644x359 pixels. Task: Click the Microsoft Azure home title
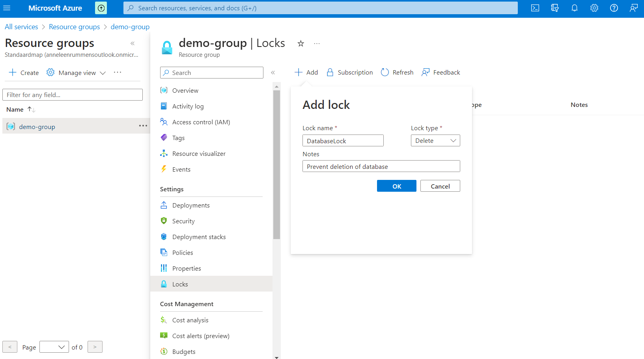pos(55,8)
